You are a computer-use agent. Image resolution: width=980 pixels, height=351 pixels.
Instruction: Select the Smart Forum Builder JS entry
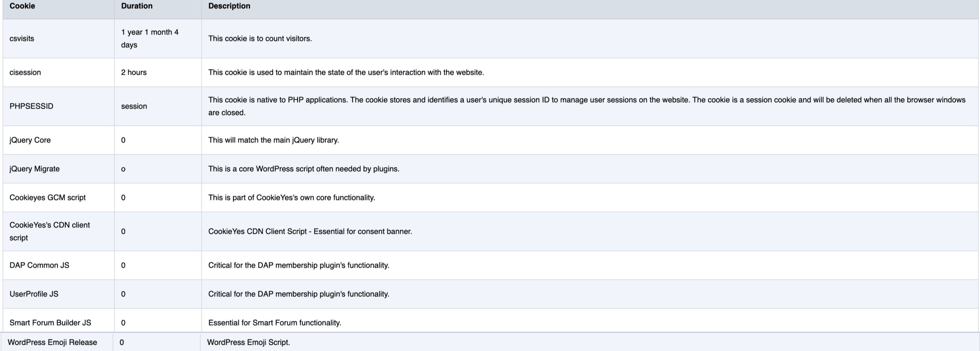50,323
